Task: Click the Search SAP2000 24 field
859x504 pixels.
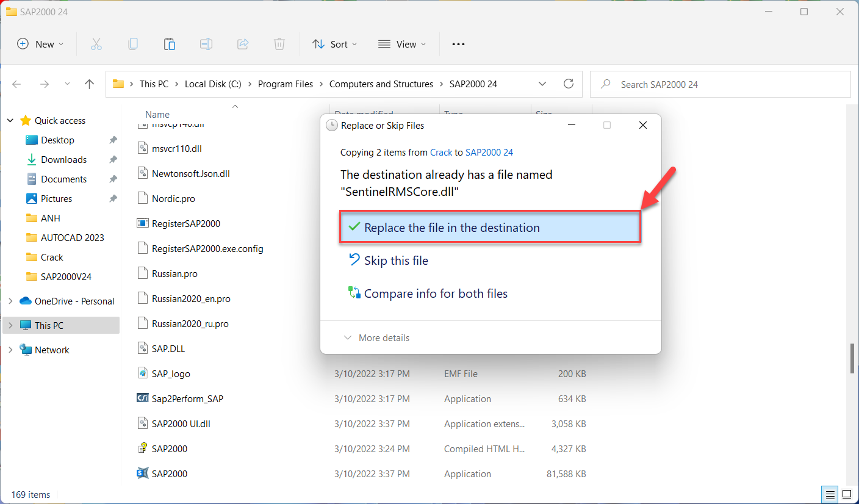Action: 720,84
